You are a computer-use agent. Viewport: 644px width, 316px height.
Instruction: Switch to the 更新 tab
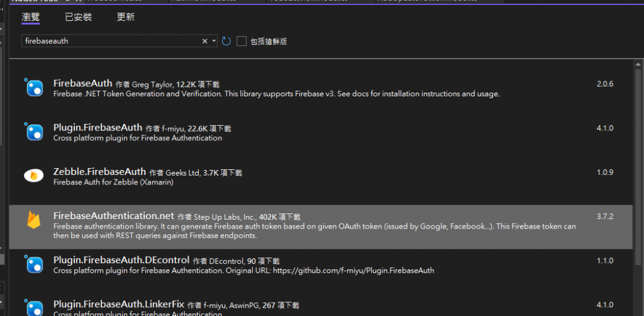(x=126, y=17)
